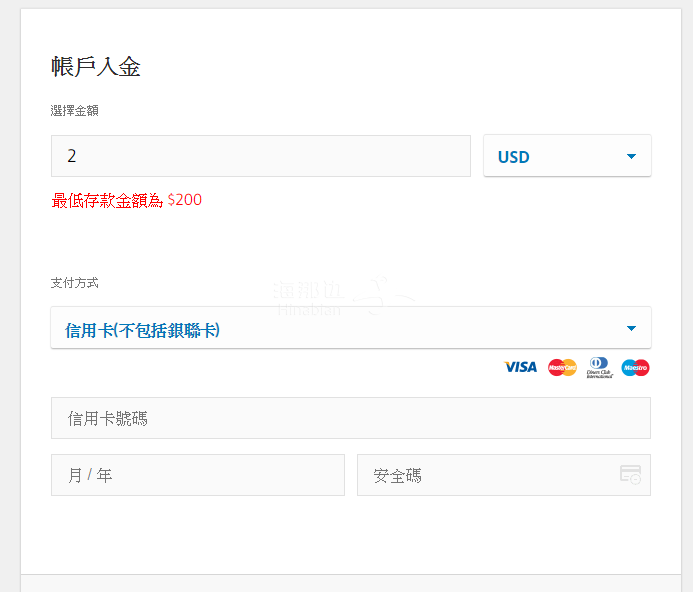This screenshot has width=693, height=592.
Task: Click the Diners Club International logo
Action: coord(600,367)
